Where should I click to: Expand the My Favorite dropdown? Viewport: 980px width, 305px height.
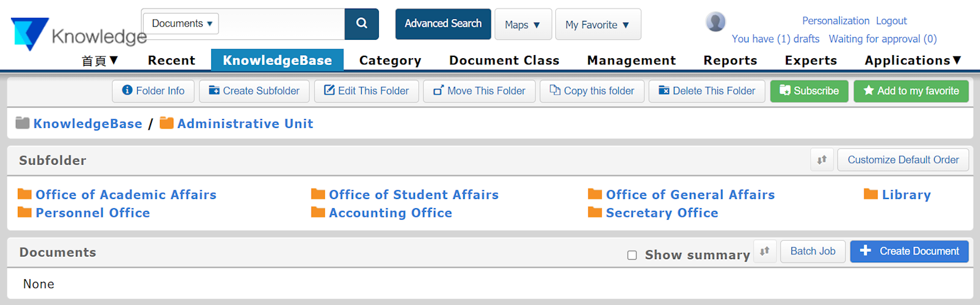click(x=597, y=24)
